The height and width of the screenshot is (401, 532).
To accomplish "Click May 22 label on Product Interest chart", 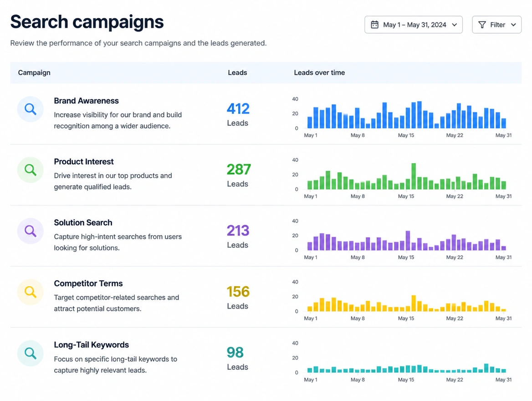I will coord(455,196).
